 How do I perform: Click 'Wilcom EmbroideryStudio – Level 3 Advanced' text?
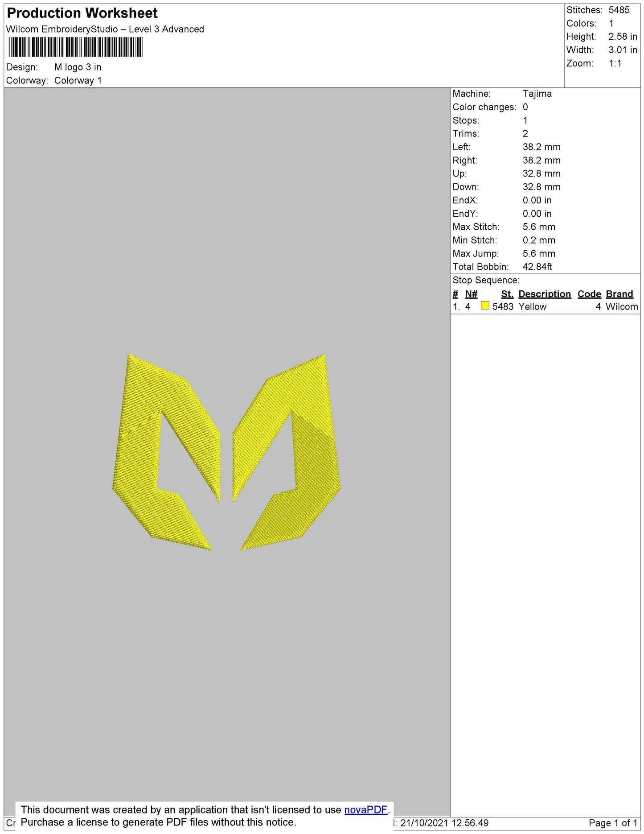tap(105, 29)
